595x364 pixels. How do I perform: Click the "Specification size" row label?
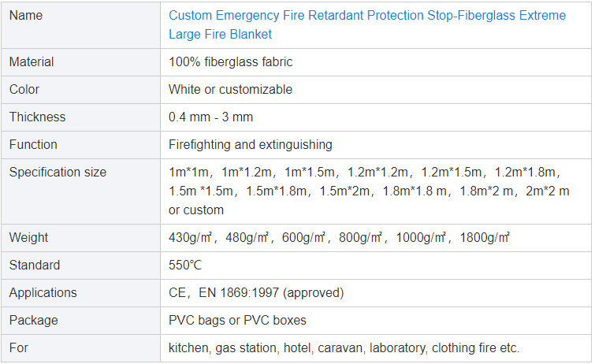tap(58, 172)
